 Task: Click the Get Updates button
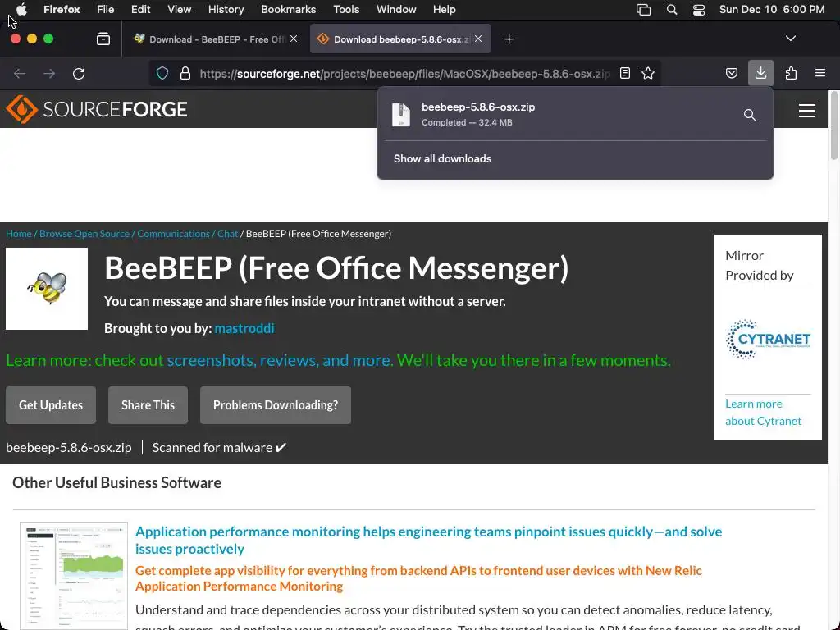point(51,405)
